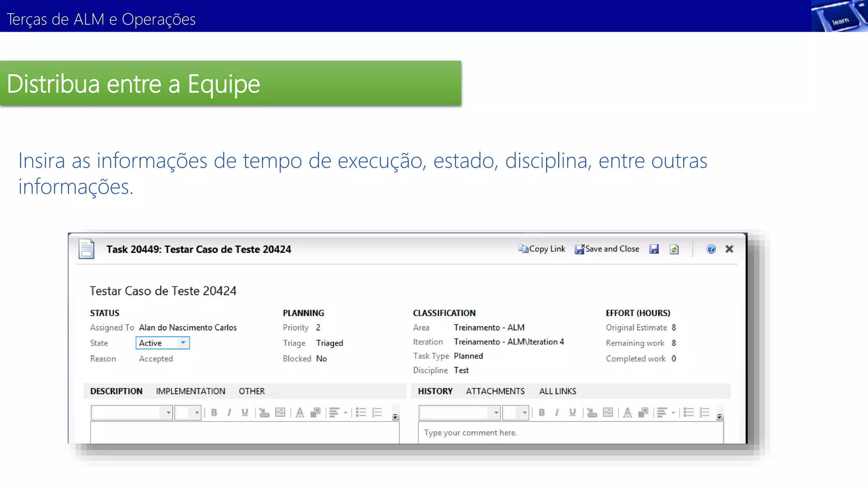Change font color in Description editor
The image size is (868, 488).
point(300,413)
